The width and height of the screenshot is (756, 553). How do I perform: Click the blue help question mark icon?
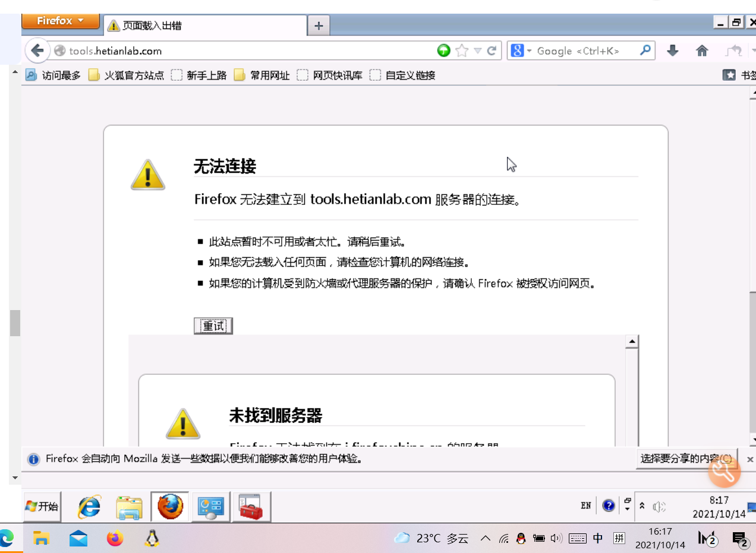pyautogui.click(x=609, y=506)
